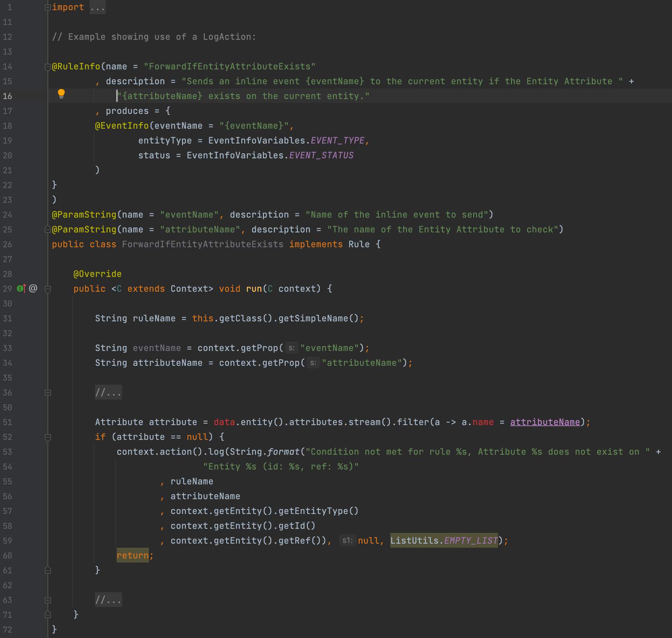Click the highlighted return keyword
This screenshot has height=638, width=672.
(x=132, y=555)
